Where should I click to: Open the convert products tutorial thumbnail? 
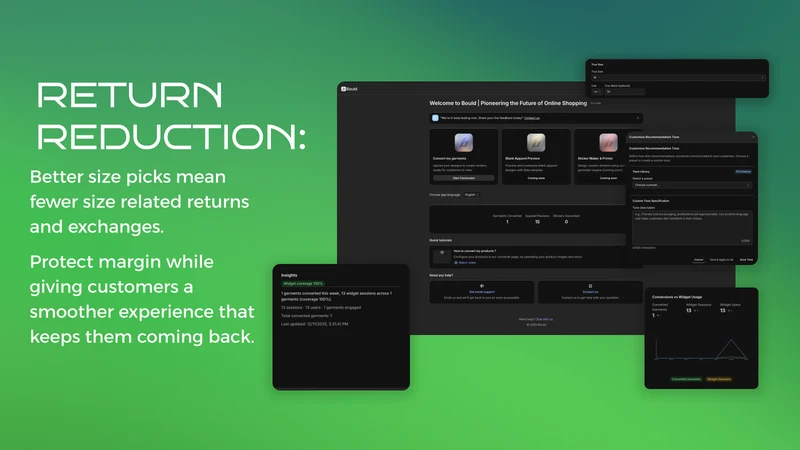pos(442,256)
